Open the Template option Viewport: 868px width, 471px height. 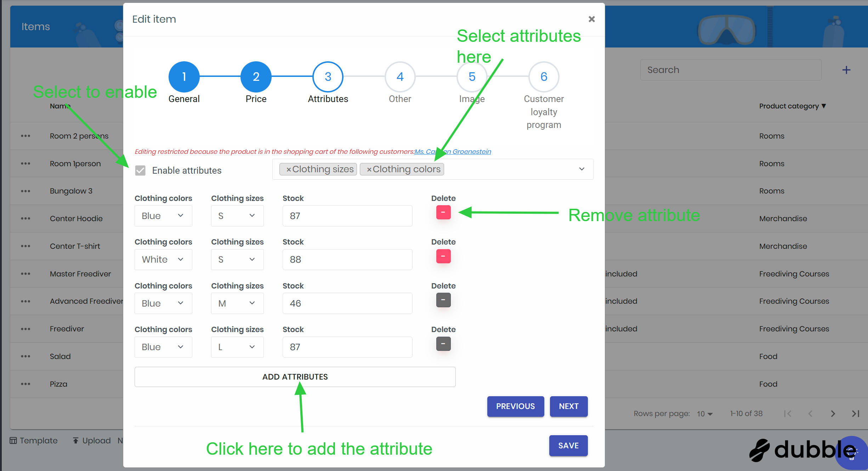pyautogui.click(x=33, y=441)
